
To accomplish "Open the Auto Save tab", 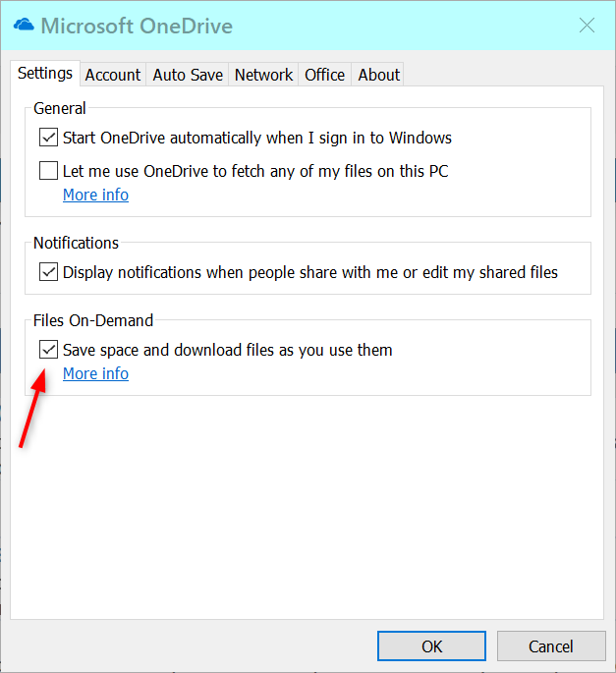I will (188, 75).
